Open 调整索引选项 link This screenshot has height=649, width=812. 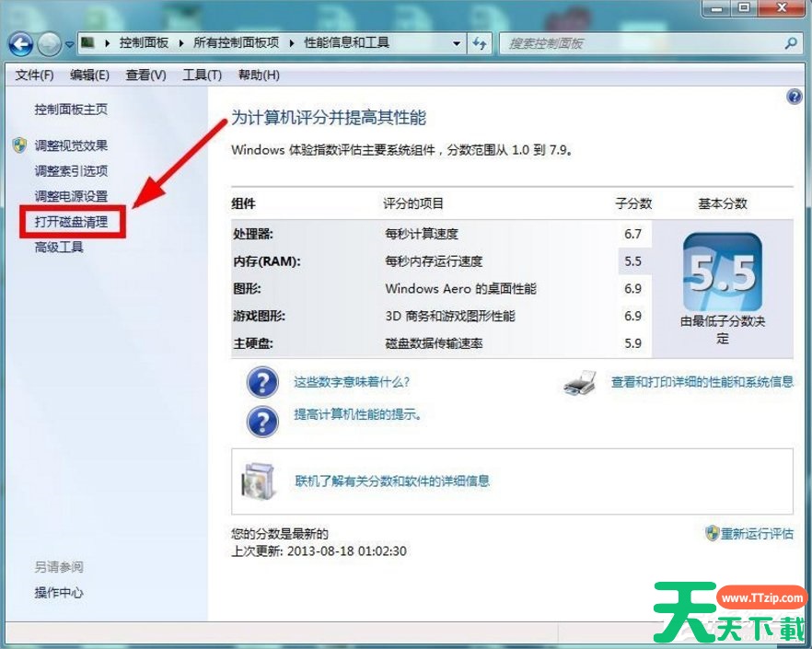tap(71, 171)
